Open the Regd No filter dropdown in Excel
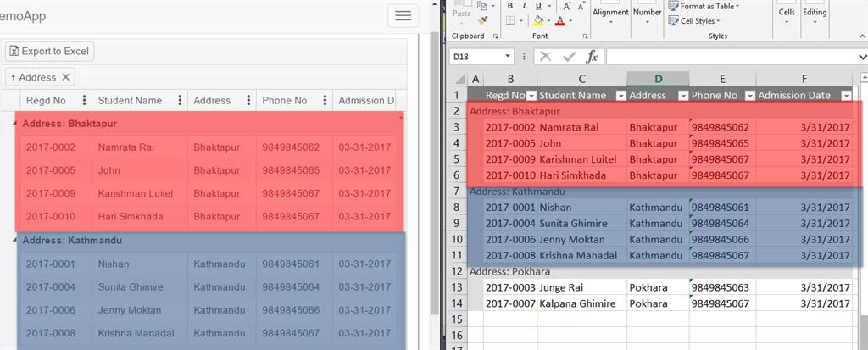 tap(531, 96)
